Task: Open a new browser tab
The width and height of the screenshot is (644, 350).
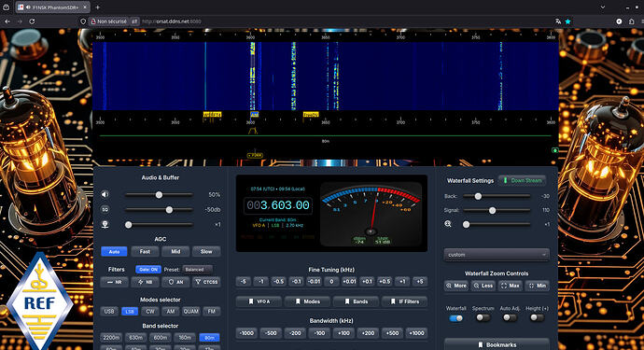Action: (98, 7)
